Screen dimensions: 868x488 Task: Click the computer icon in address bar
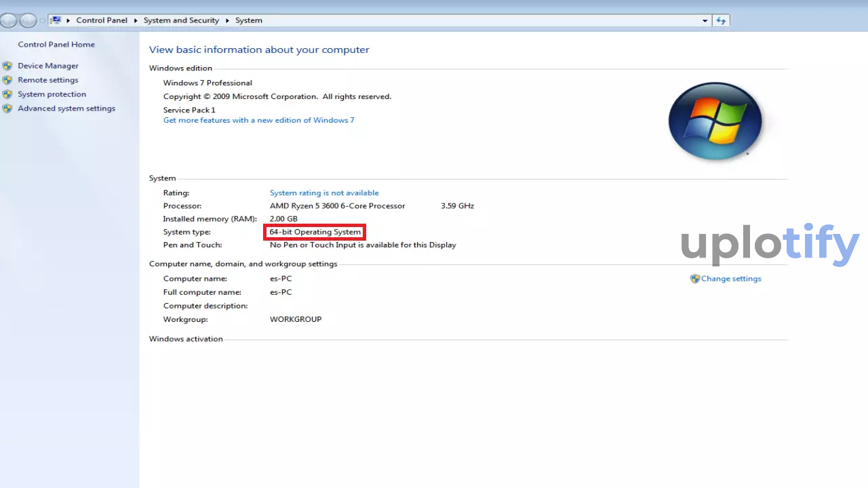pyautogui.click(x=56, y=20)
